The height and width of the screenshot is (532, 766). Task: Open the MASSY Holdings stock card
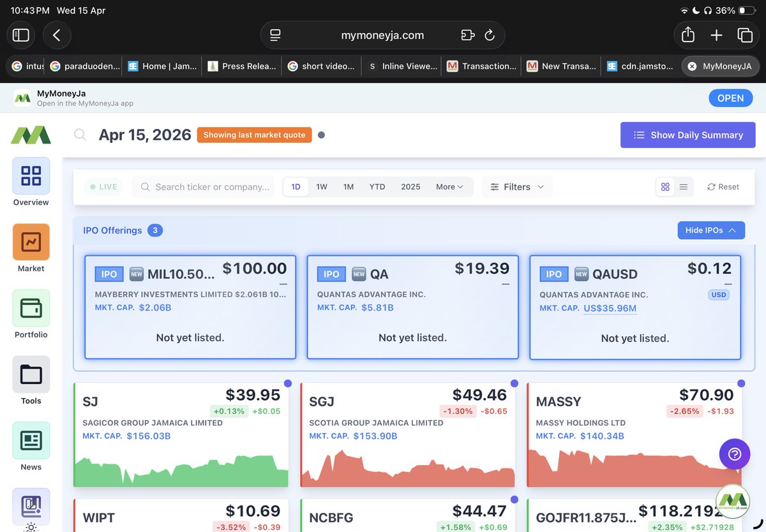click(635, 436)
